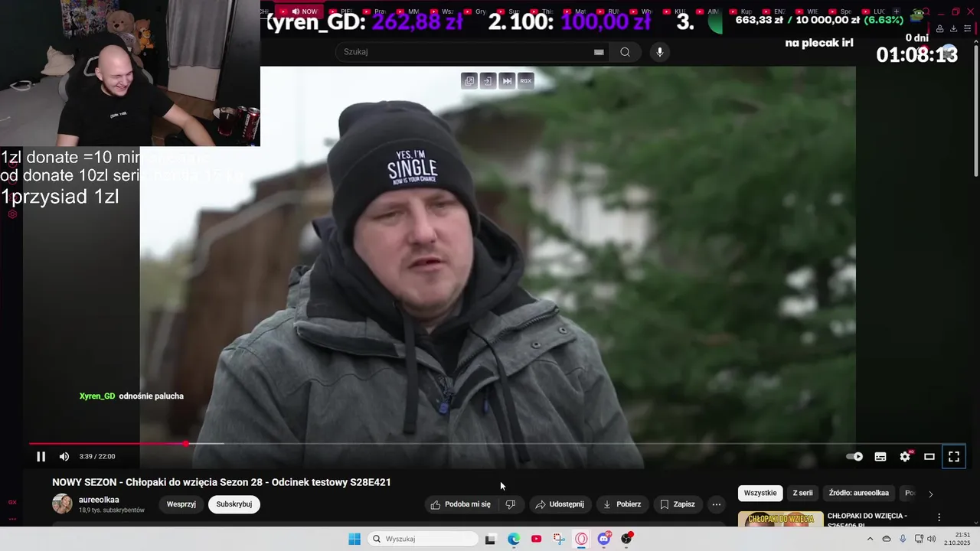The width and height of the screenshot is (980, 551).
Task: Select the Wszystkie filter chip
Action: coord(760,494)
